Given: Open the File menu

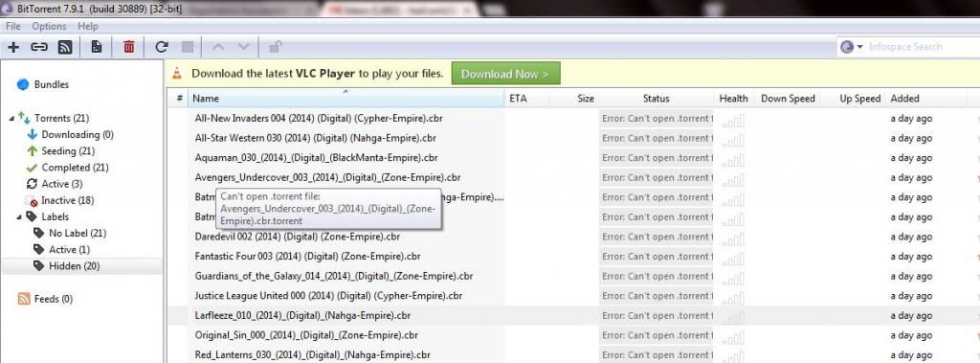Looking at the screenshot, I should coord(13,26).
